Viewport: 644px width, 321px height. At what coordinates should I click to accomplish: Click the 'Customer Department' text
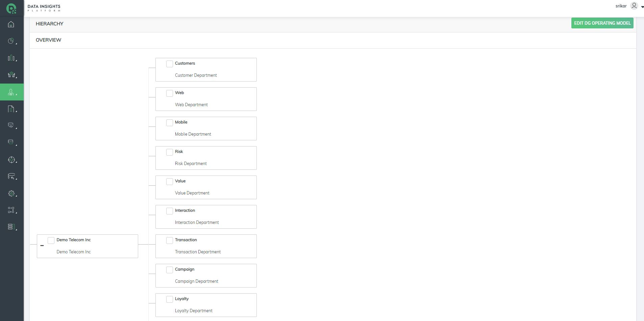pyautogui.click(x=196, y=75)
